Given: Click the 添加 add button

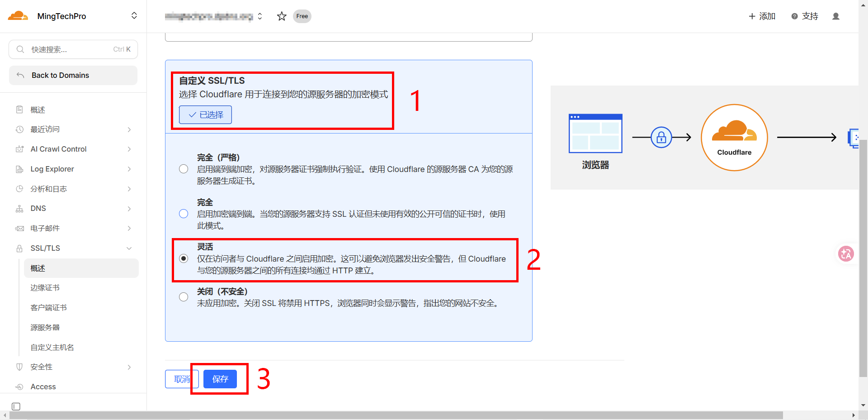Looking at the screenshot, I should point(762,16).
